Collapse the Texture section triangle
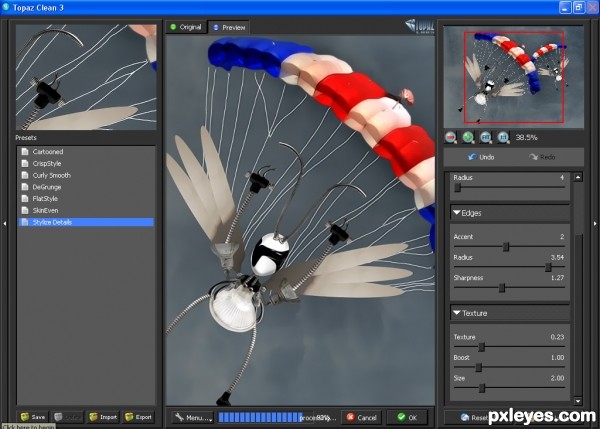Screen dimensions: 600x429 tap(457, 313)
